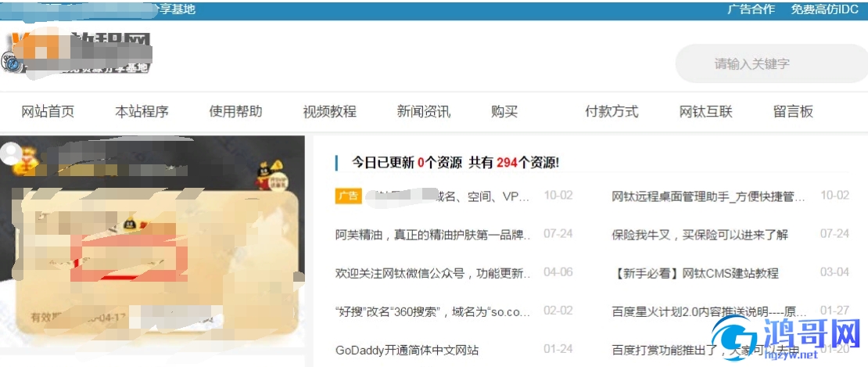The width and height of the screenshot is (868, 367).
Task: Open 网钛远程桌面管理助手 article link
Action: (708, 196)
